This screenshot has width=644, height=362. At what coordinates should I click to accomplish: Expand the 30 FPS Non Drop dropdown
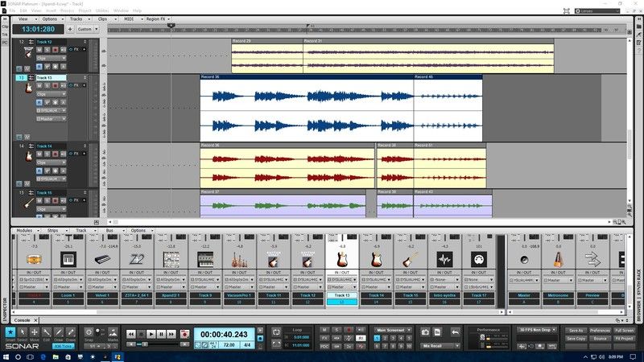[x=537, y=330]
